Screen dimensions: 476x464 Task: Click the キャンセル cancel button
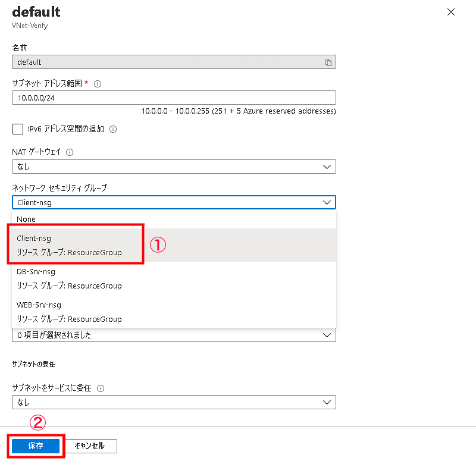tap(90, 446)
